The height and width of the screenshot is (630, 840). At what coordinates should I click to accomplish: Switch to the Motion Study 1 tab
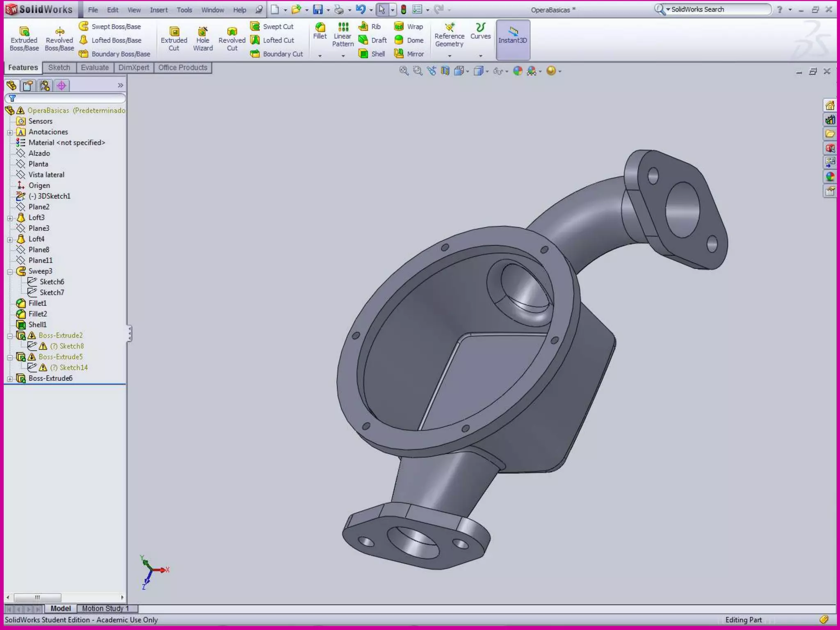[105, 608]
